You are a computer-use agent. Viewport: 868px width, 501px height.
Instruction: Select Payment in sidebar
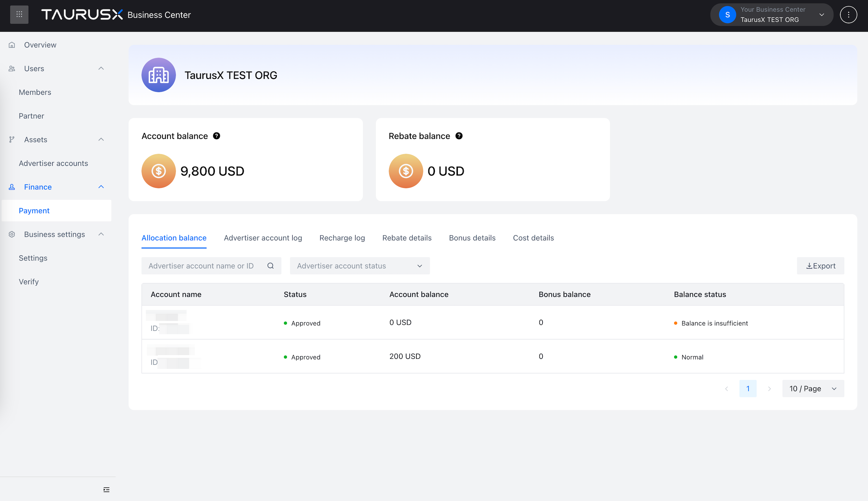pyautogui.click(x=57, y=211)
